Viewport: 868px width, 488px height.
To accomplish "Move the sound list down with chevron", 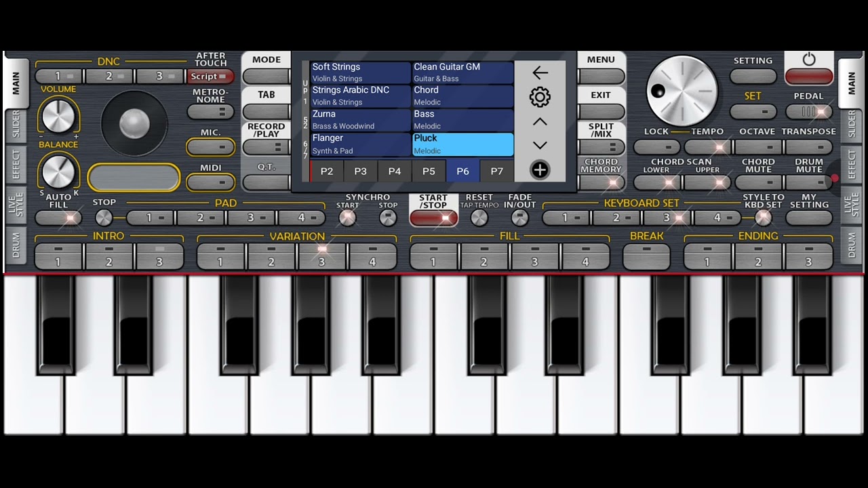I will (540, 145).
